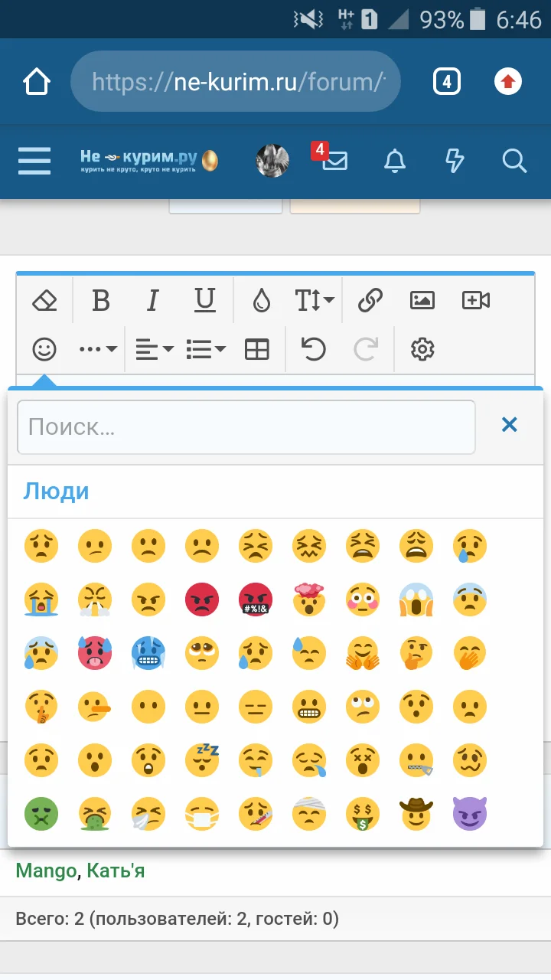Screen dimensions: 551x980
Task: Focus the emoji Поиск search field
Action: (x=246, y=426)
